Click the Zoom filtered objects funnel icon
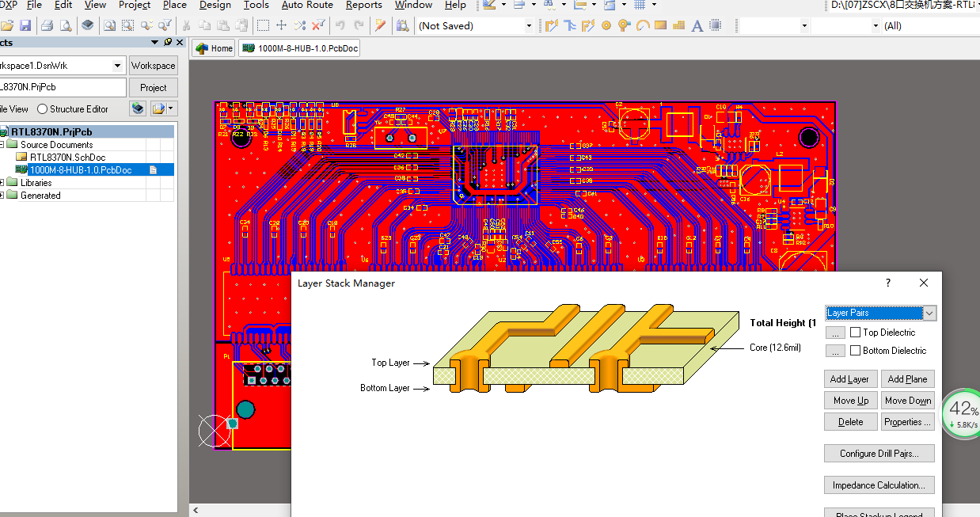980x517 pixels. pyautogui.click(x=165, y=25)
